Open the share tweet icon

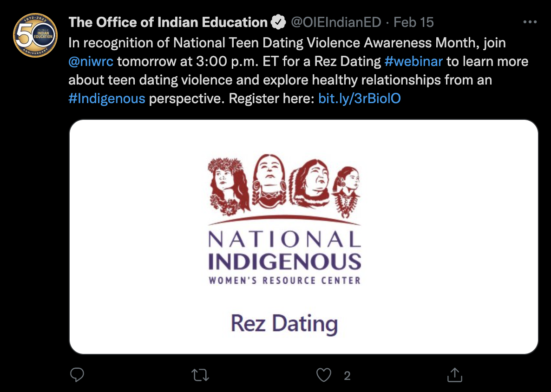point(454,375)
